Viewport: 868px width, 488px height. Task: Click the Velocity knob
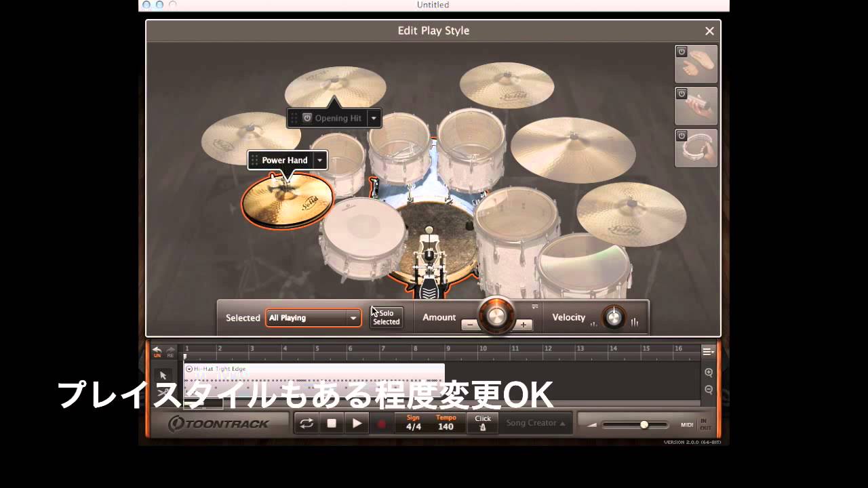614,317
